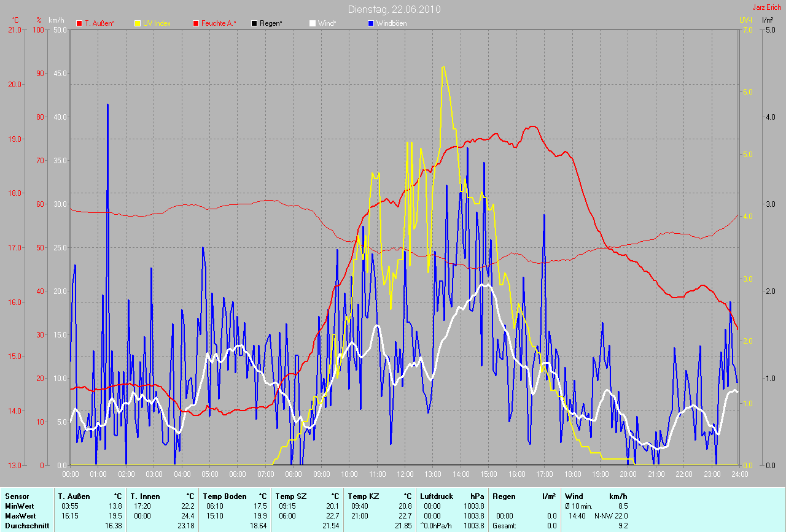Screen dimensions: 786x532
Task: Click the 12:00 time axis label
Action: click(405, 474)
